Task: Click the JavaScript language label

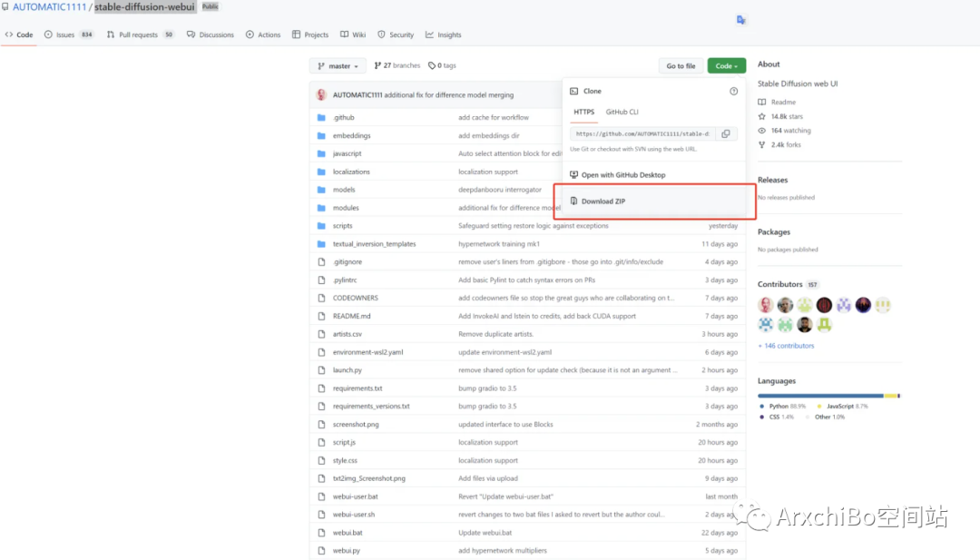Action: coord(842,407)
